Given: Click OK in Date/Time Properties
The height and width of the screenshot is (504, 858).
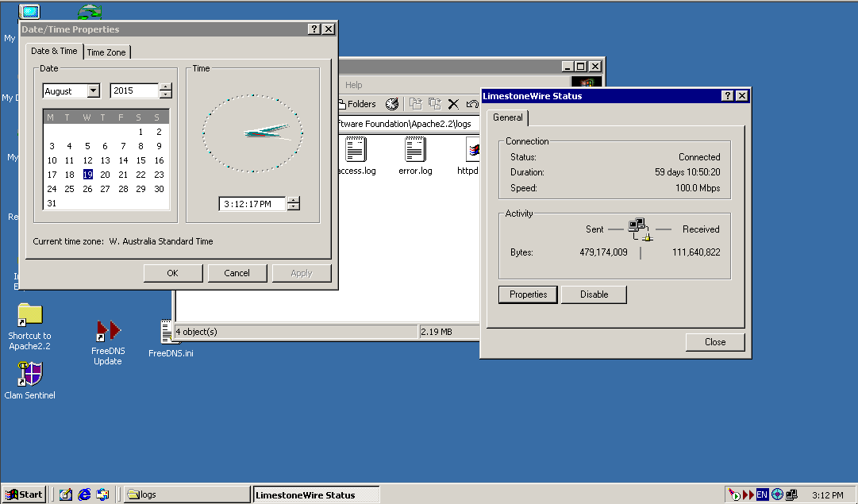Looking at the screenshot, I should pos(173,273).
